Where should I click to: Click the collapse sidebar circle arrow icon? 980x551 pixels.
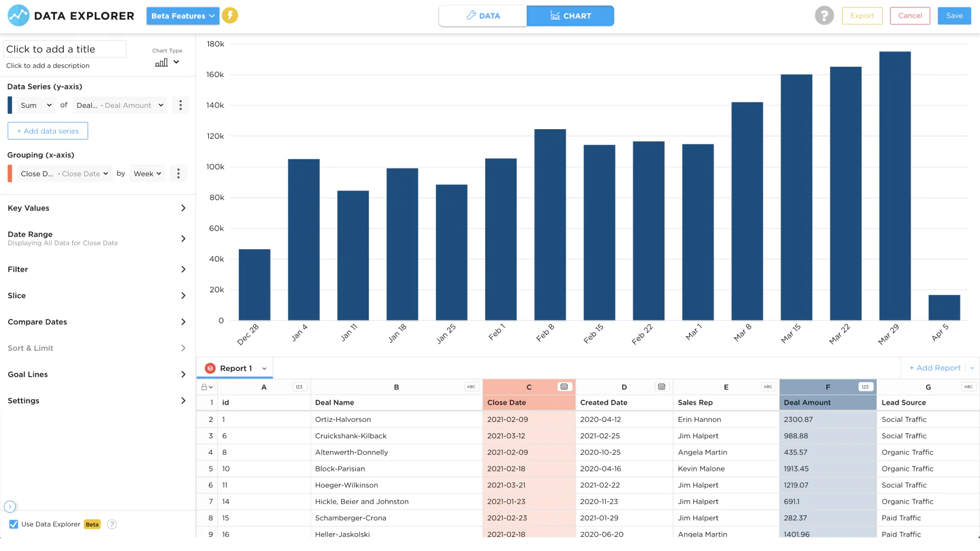tap(10, 506)
